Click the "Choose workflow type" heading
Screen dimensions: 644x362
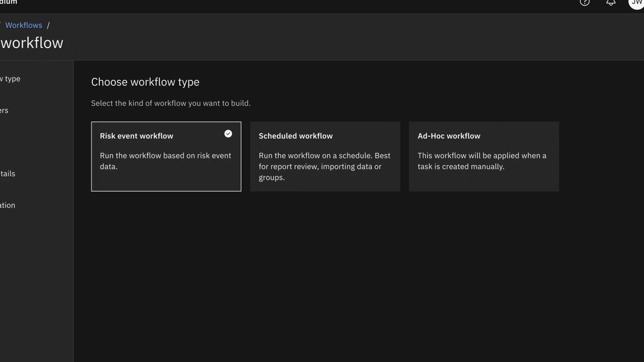[145, 82]
